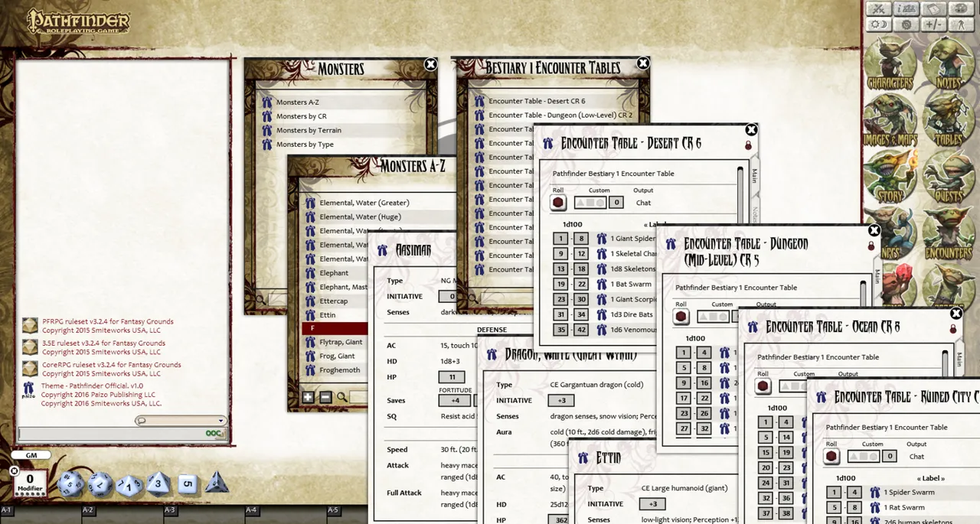Pick the d20 die in the dice tray
The width and height of the screenshot is (980, 524).
point(70,483)
